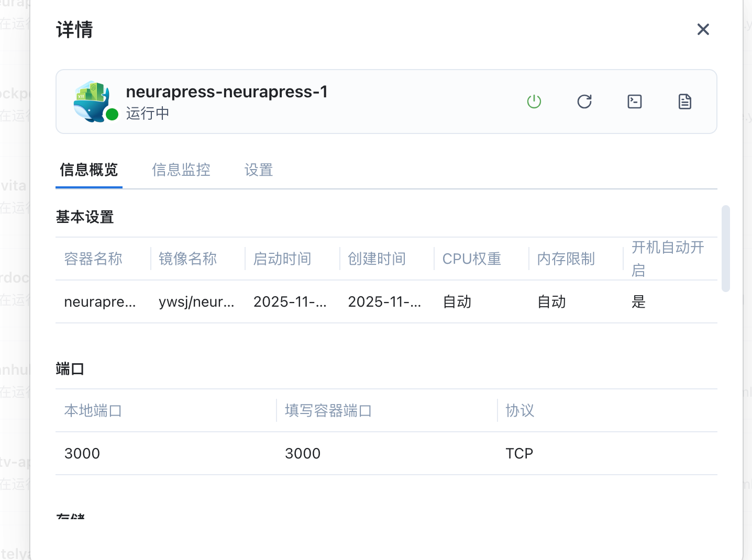The height and width of the screenshot is (560, 752).
Task: Click the truncated container name neurapre... cell
Action: [99, 302]
